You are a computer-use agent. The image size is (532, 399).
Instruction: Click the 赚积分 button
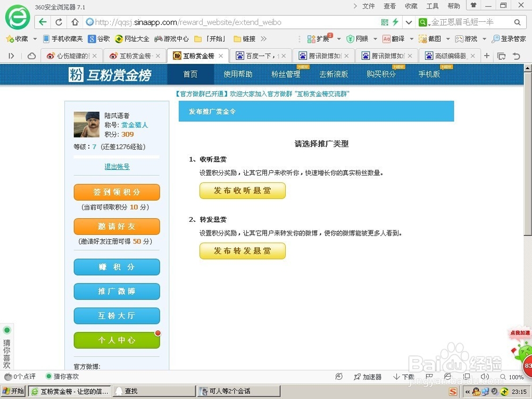117,267
